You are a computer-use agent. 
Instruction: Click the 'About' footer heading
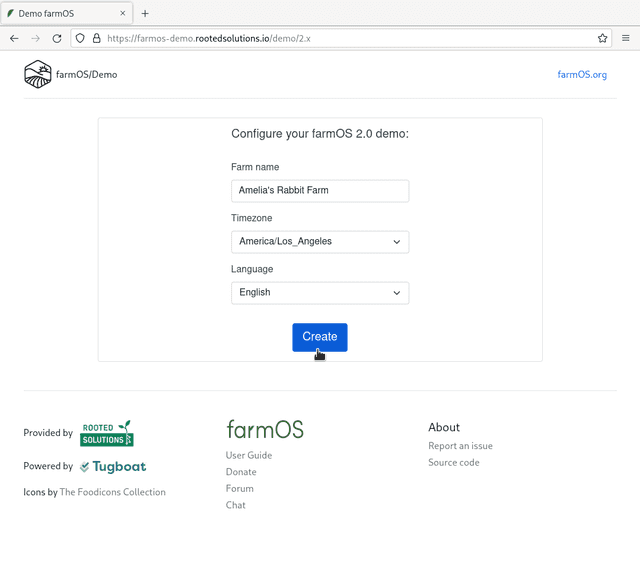444,427
